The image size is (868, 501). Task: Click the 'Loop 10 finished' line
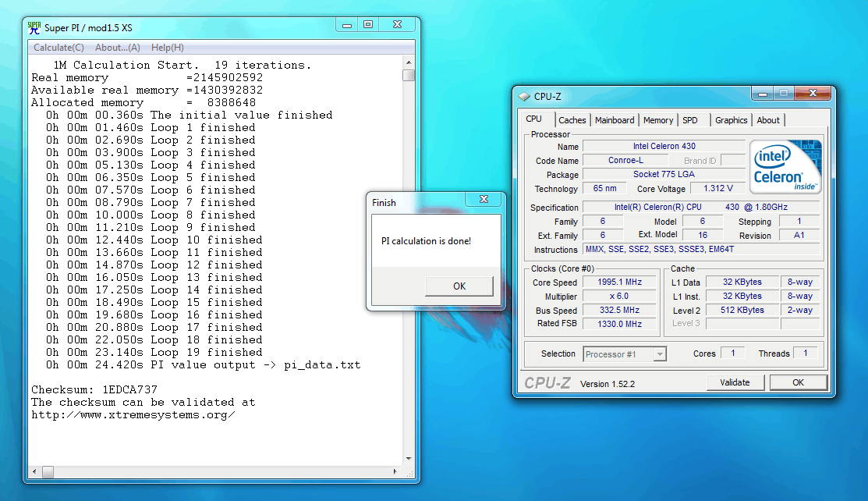point(154,240)
